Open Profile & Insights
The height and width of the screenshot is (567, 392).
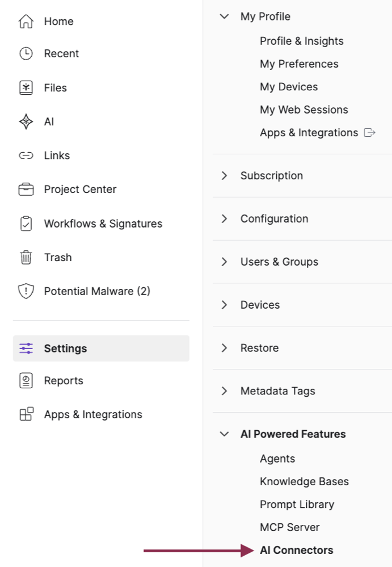coord(302,41)
